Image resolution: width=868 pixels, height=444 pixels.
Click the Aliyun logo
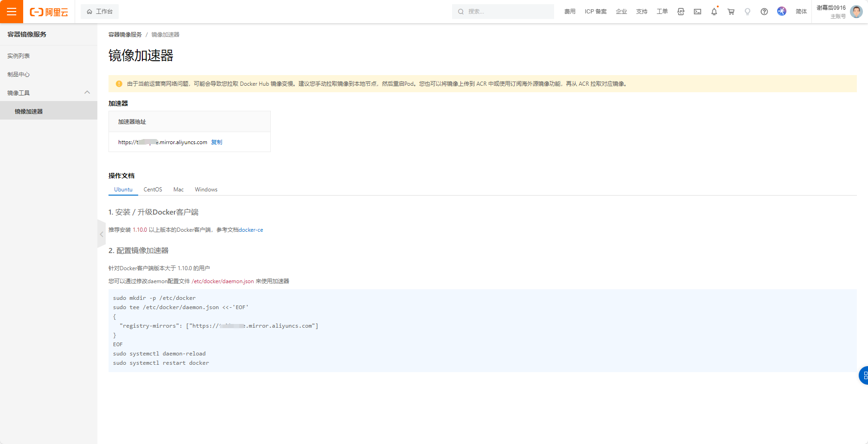coord(49,12)
